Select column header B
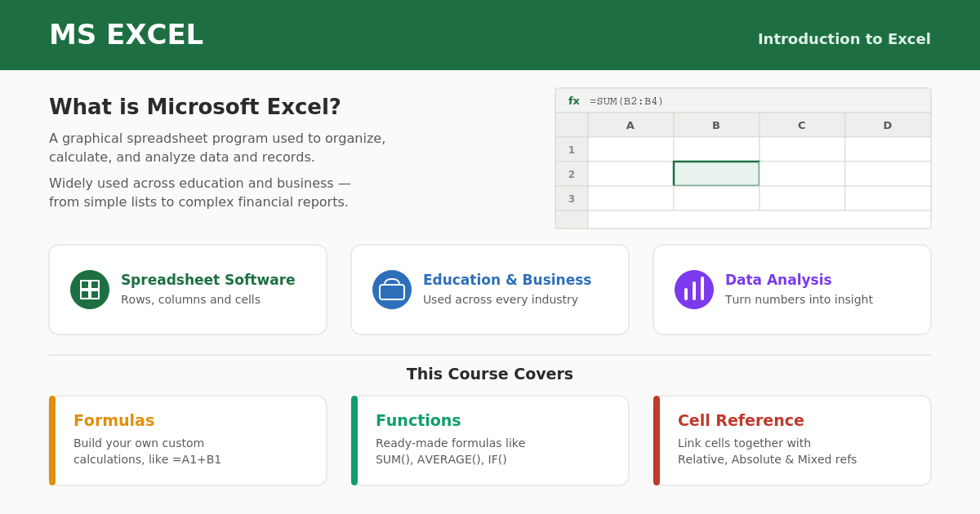Image resolution: width=980 pixels, height=514 pixels. [x=716, y=125]
